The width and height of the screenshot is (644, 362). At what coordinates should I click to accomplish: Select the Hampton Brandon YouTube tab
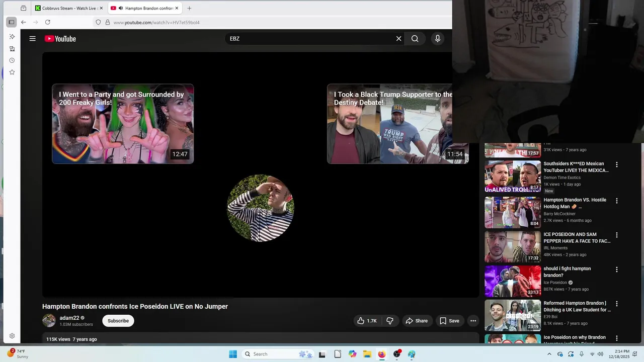pyautogui.click(x=146, y=8)
